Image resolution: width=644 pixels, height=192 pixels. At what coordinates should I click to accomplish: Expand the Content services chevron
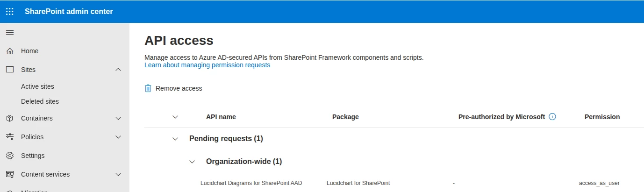[118, 174]
